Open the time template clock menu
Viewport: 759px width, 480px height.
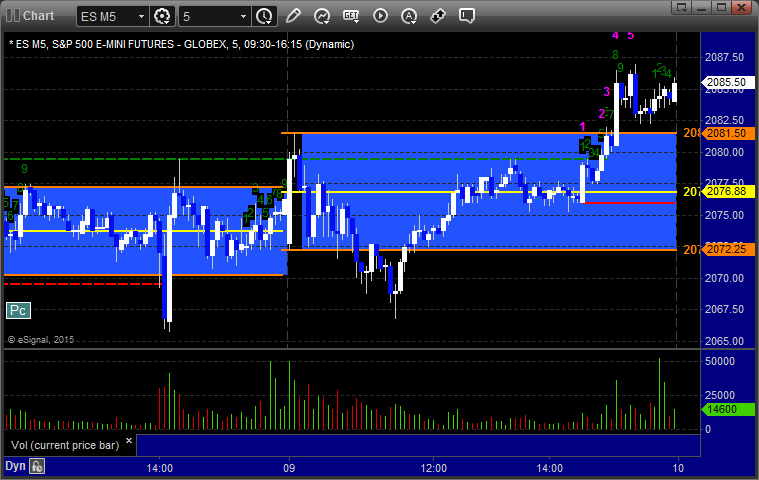point(264,16)
